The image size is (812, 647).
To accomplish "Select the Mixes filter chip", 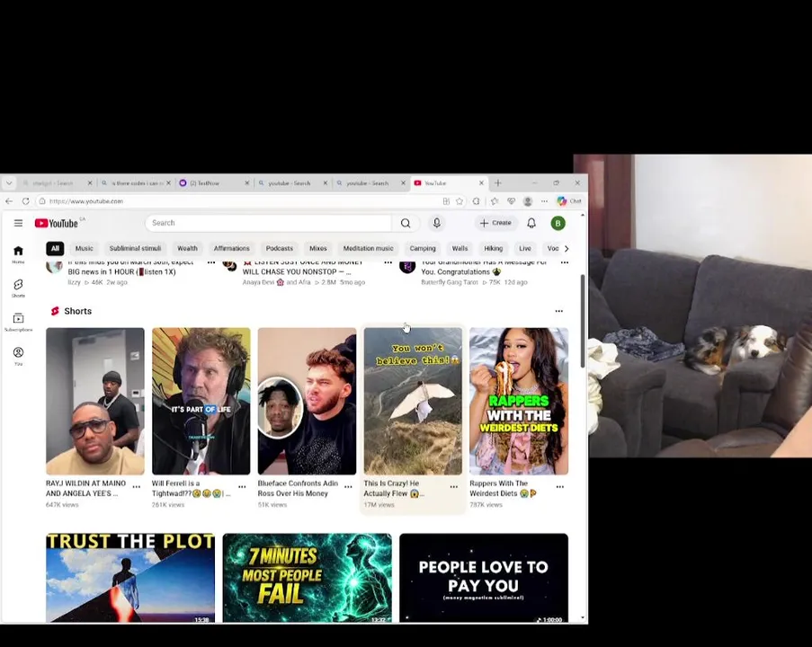I will click(318, 248).
